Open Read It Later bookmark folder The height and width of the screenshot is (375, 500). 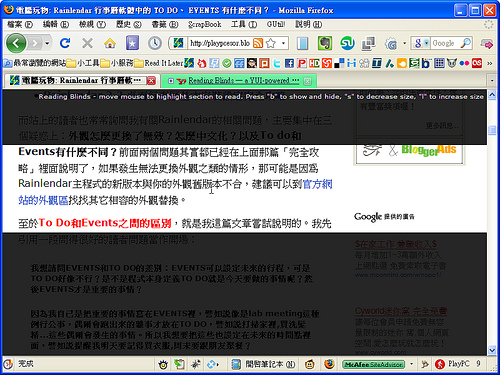[x=159, y=63]
